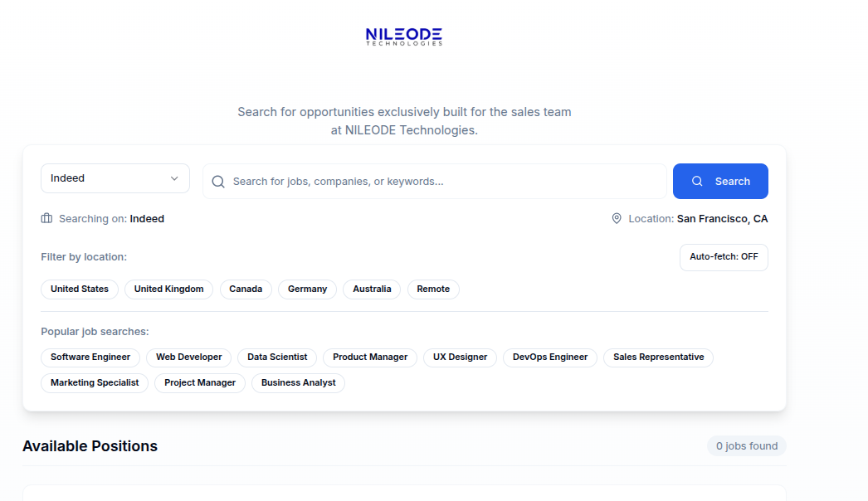
Task: Click the Product Manager search chip
Action: point(370,357)
